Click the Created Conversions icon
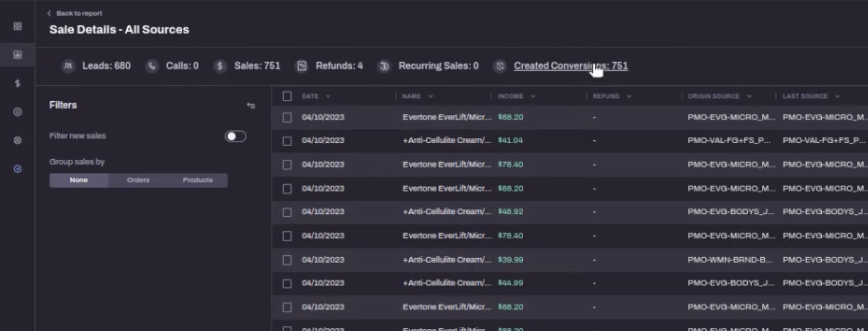868x331 pixels. (500, 66)
